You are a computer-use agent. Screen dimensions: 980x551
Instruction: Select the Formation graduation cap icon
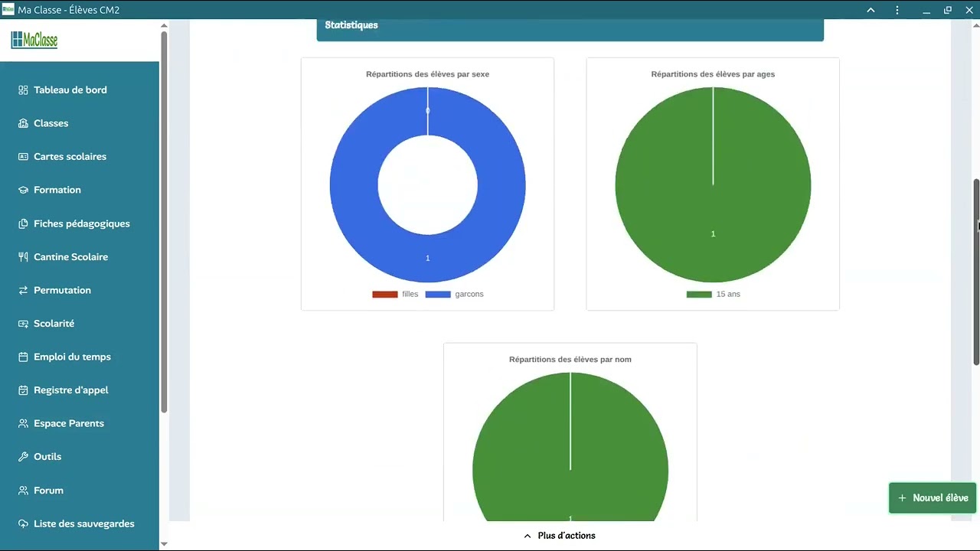coord(23,190)
